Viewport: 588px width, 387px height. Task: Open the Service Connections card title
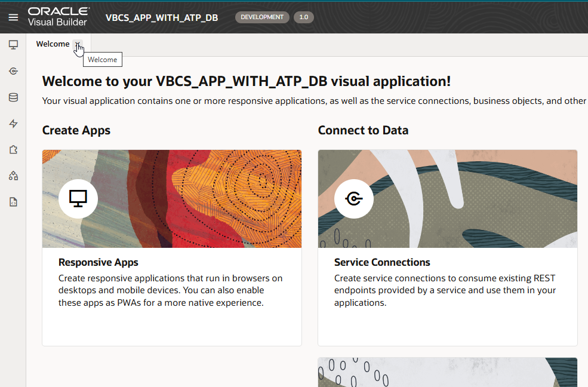pos(382,262)
